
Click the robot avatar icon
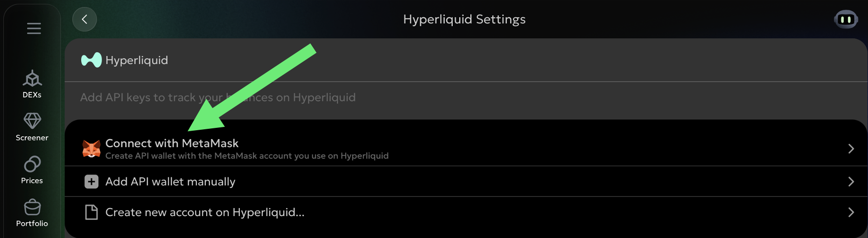click(846, 20)
